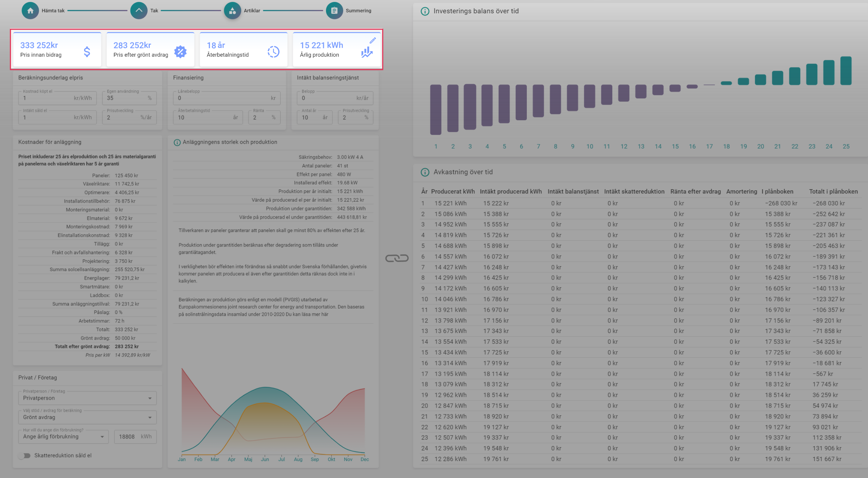The height and width of the screenshot is (478, 868).
Task: Click the 'Intäkt skattereduktion' column header
Action: coord(634,191)
